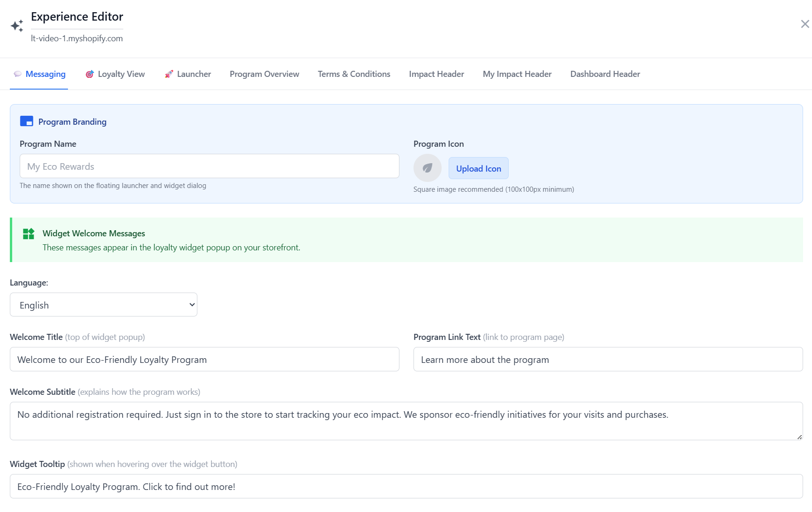Click the Program Link Text field
The width and height of the screenshot is (812, 512).
608,359
